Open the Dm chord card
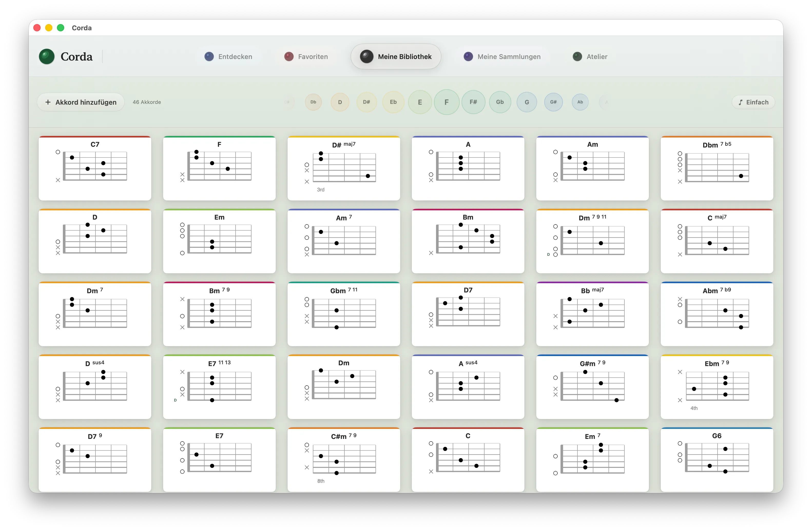The height and width of the screenshot is (531, 812). tap(344, 387)
